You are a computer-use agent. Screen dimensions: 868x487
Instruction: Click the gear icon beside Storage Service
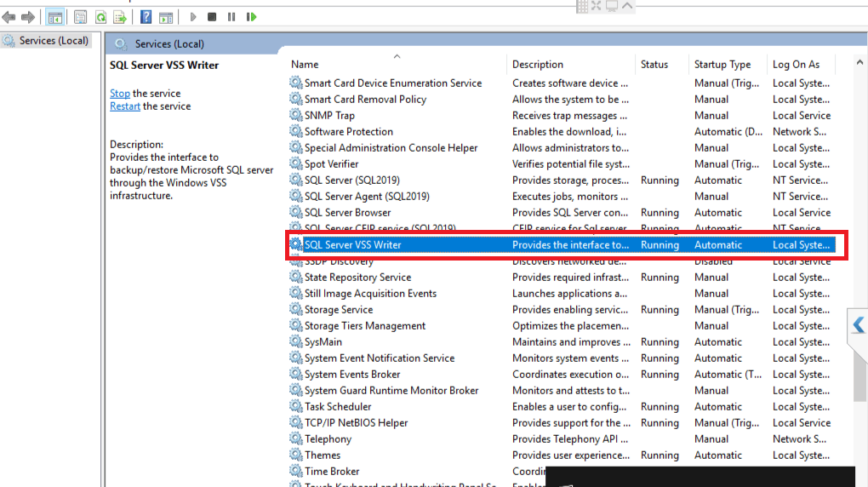(295, 309)
